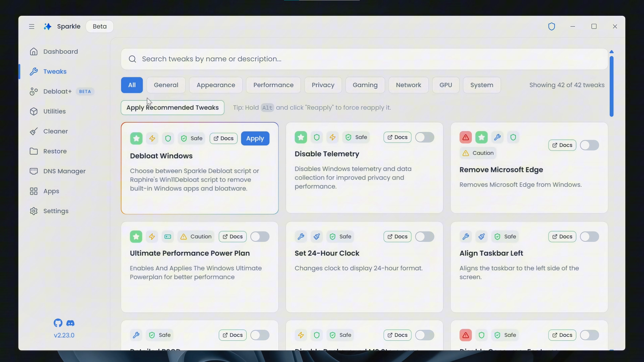Switch to Appearance filter
644x362 pixels.
[x=216, y=85]
